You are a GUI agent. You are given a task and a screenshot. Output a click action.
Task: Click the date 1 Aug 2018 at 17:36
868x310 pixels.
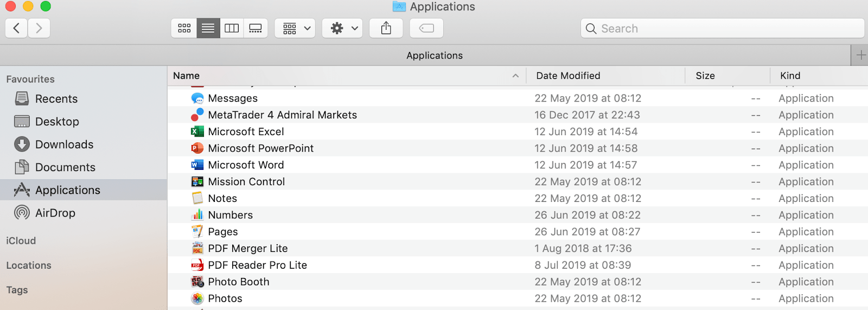(583, 249)
